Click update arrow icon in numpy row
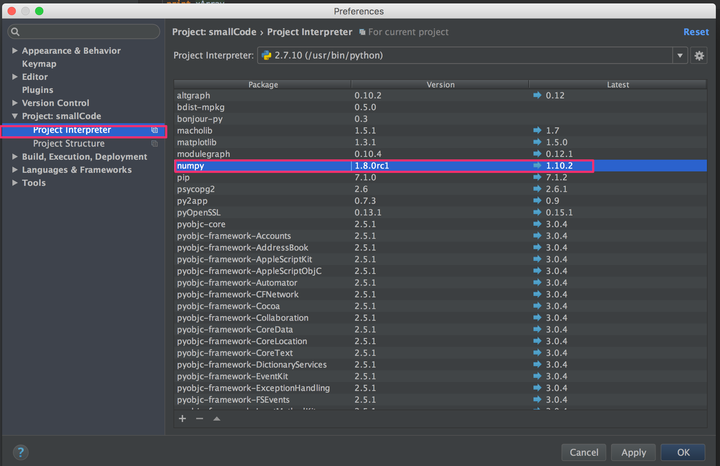 537,165
